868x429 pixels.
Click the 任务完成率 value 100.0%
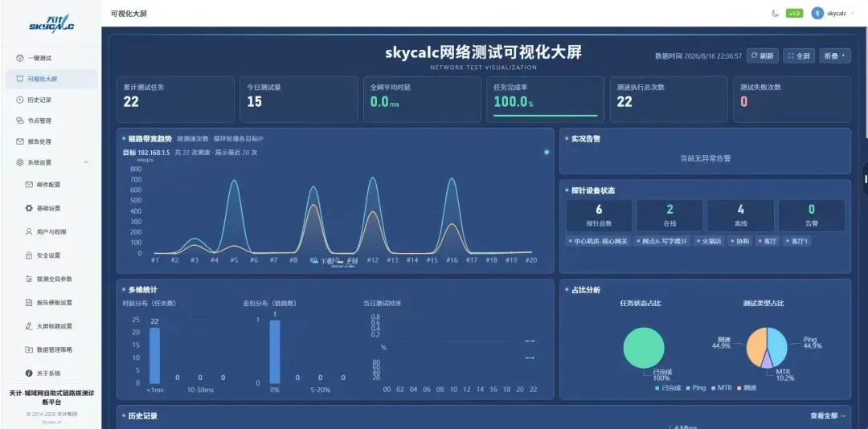point(513,102)
